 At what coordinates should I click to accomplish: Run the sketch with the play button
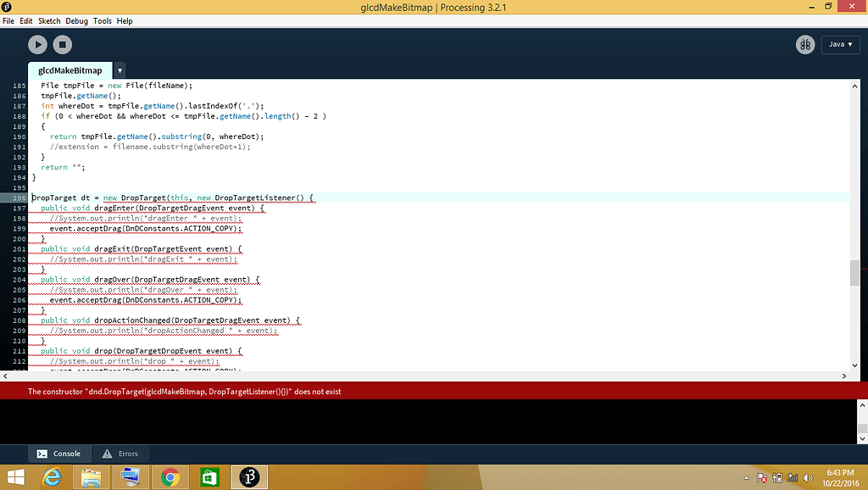click(x=36, y=44)
